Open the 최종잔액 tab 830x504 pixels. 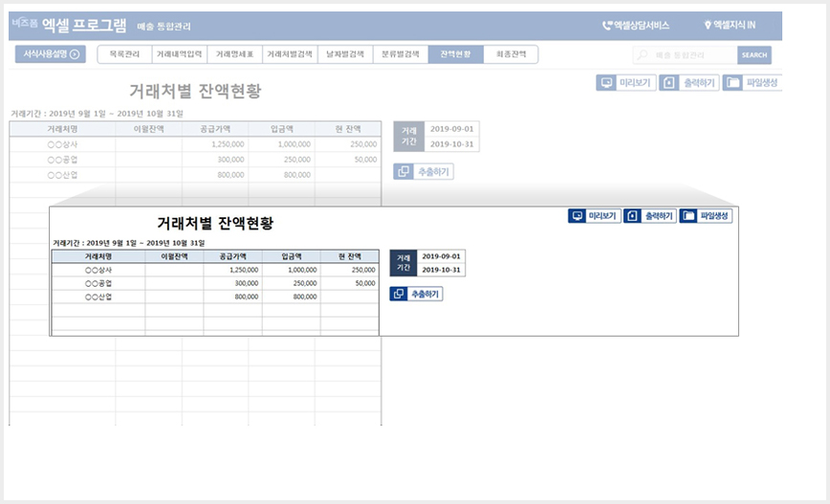(511, 55)
